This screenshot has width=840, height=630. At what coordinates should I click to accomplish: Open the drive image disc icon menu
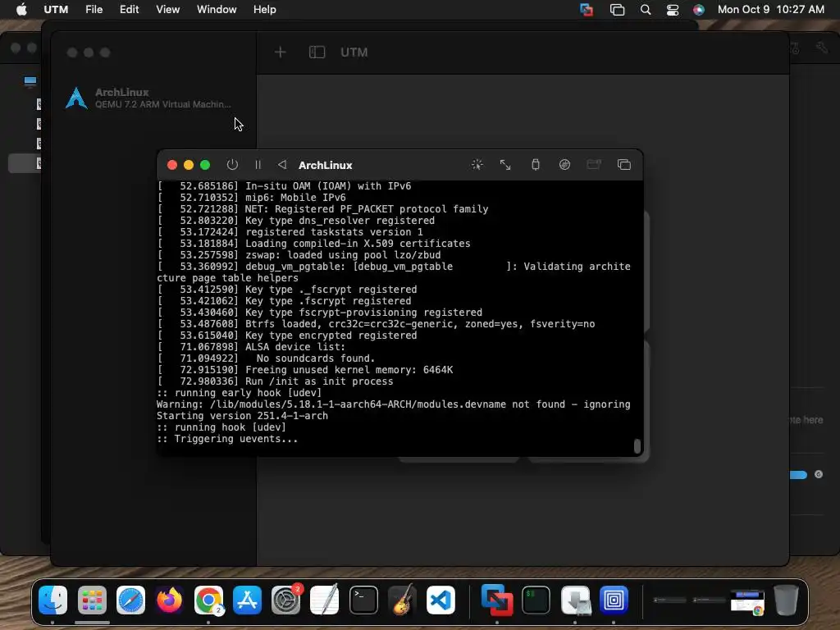pyautogui.click(x=564, y=165)
